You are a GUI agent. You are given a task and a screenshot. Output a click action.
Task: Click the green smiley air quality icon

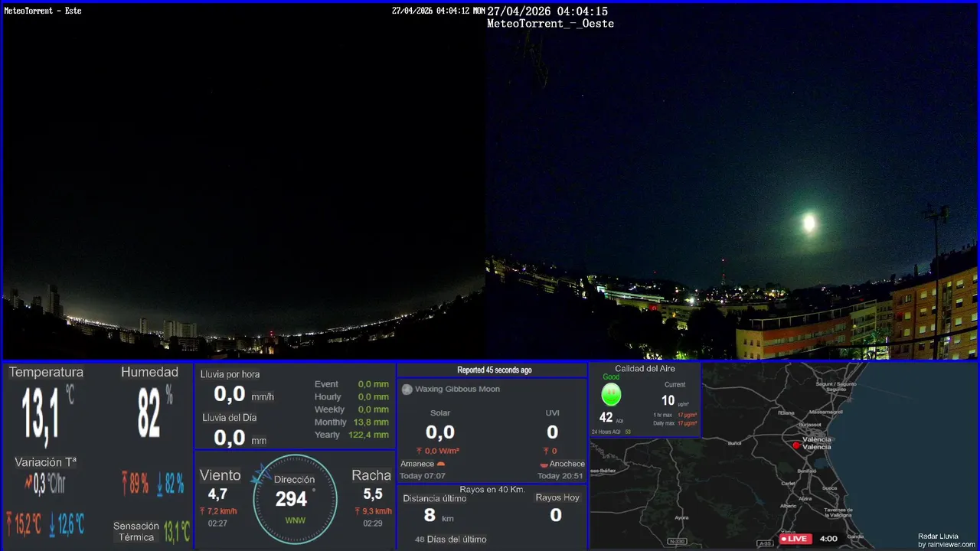point(611,395)
